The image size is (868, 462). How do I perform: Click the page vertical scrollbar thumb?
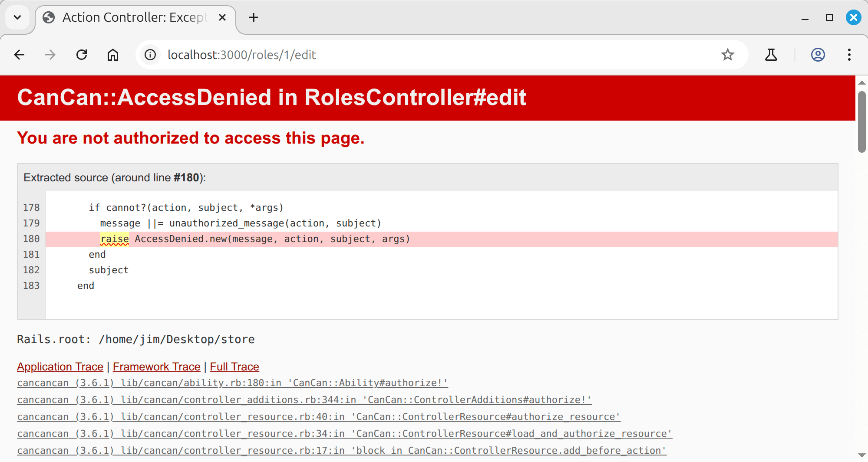click(x=862, y=122)
